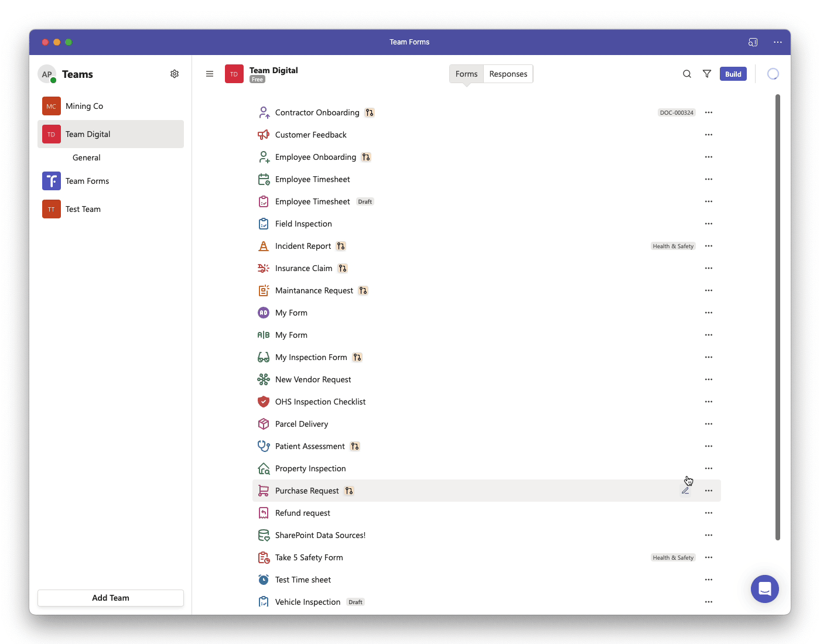Open the chat support bubble
Screen dimensions: 820x644
765,589
